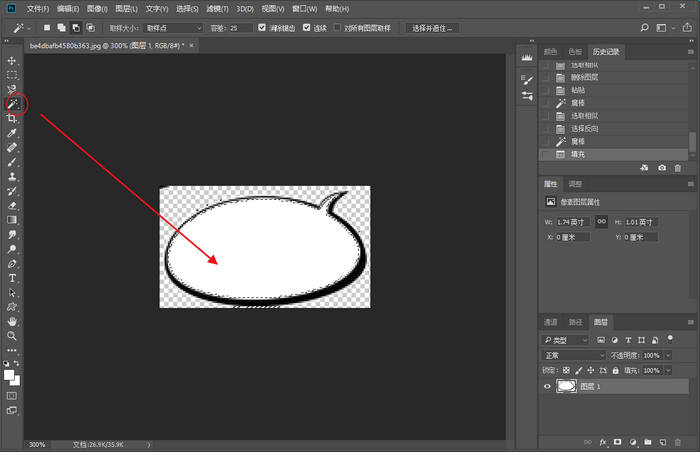The image size is (700, 452).
Task: Toggle the 消除锯齿 anti-alias checkbox
Action: point(262,28)
